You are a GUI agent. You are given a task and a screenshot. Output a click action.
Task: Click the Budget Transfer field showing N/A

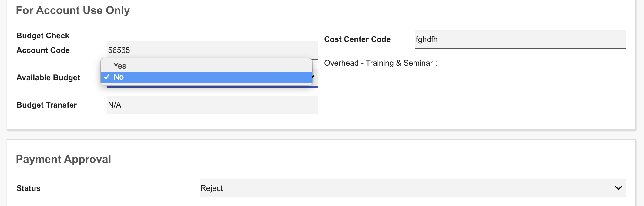(x=212, y=105)
